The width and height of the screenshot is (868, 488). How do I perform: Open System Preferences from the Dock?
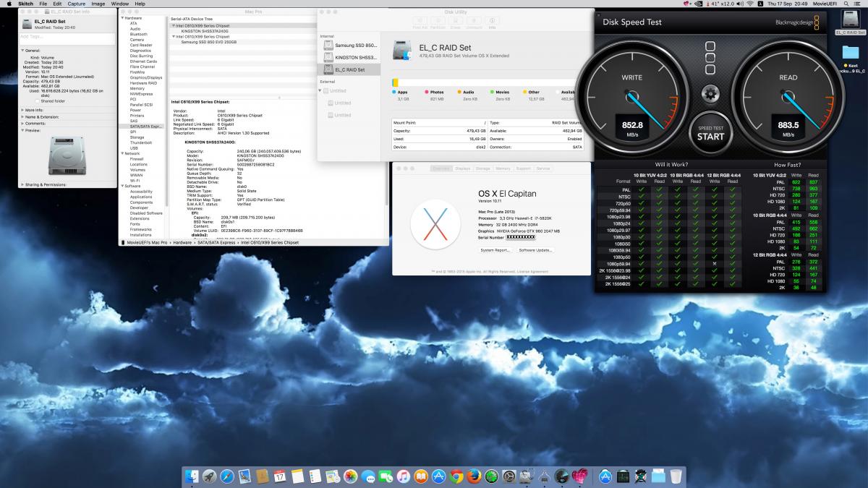509,476
